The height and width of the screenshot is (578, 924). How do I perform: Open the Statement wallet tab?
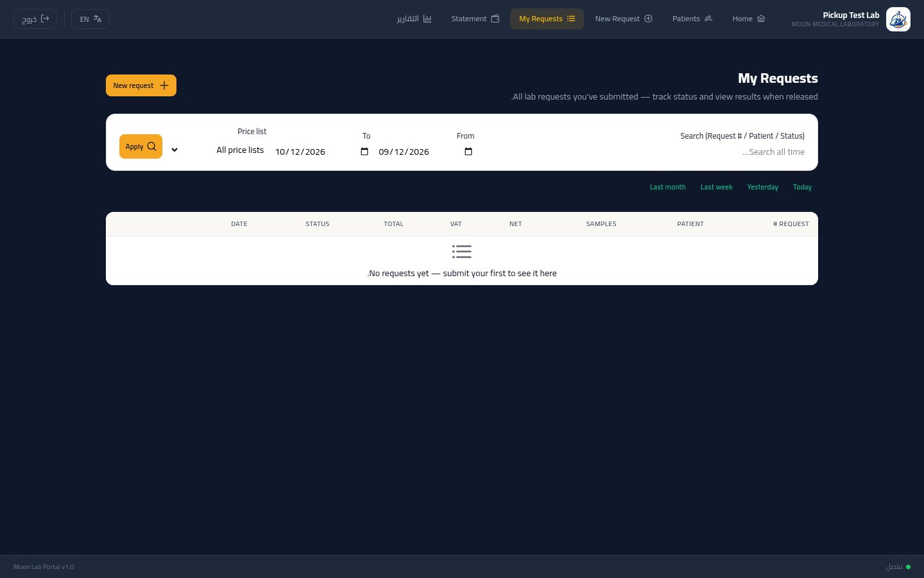pos(475,19)
